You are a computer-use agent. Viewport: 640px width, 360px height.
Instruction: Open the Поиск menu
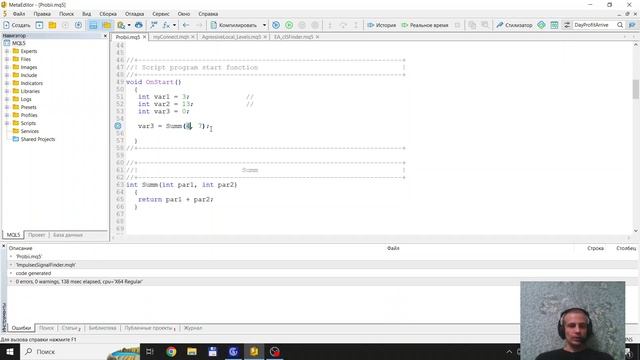(x=66, y=14)
